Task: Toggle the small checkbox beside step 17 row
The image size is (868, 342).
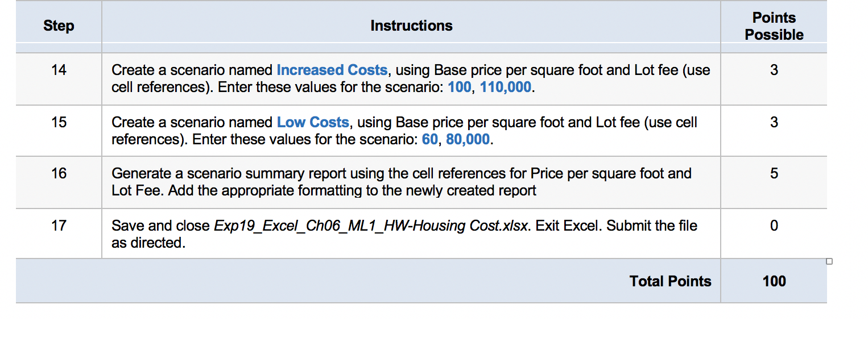Action: (829, 260)
